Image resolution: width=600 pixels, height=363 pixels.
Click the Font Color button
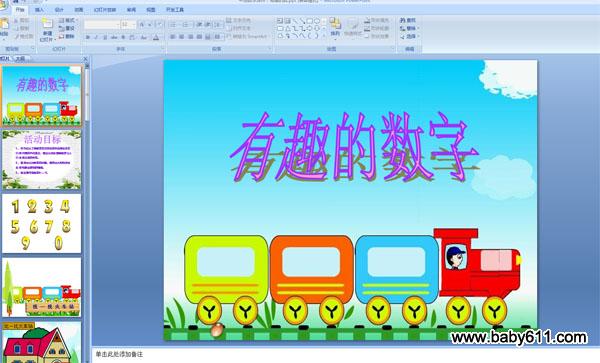[x=156, y=37]
